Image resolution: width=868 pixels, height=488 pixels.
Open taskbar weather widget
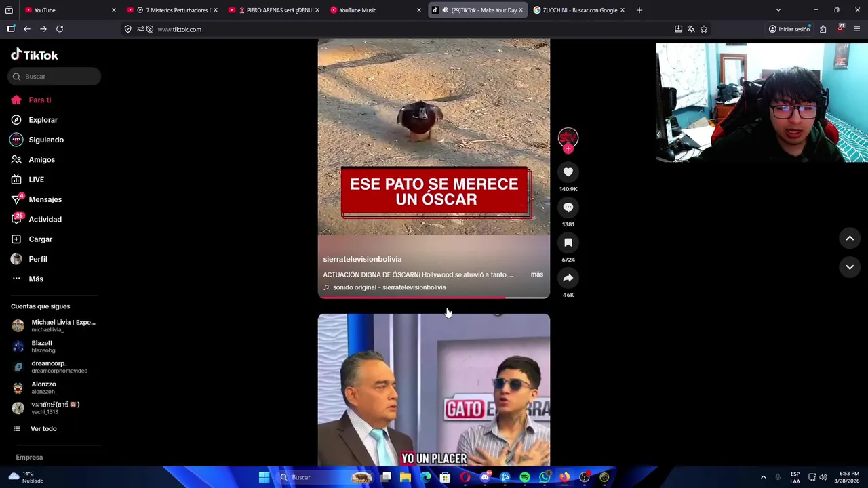pos(26,477)
